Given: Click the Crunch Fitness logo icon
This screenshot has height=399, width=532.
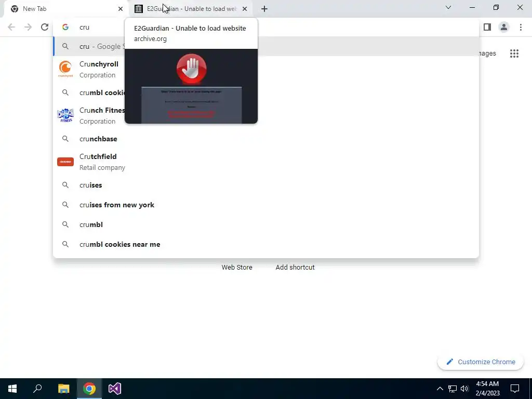Looking at the screenshot, I should [65, 115].
